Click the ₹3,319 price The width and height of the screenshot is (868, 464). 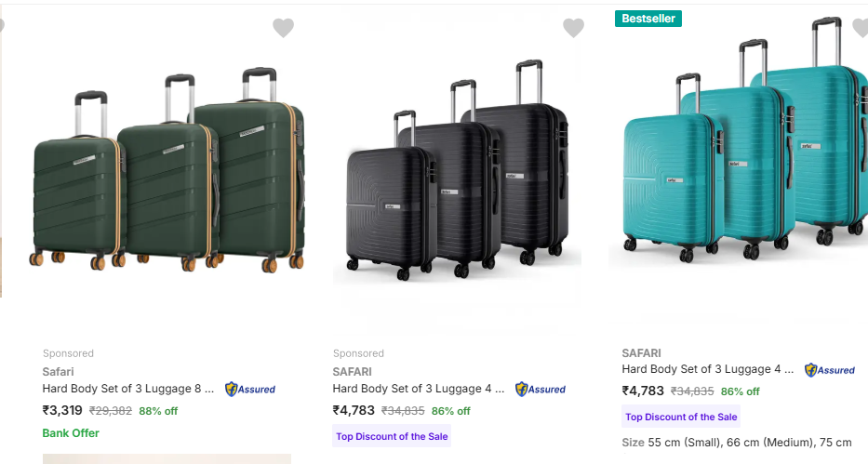[x=62, y=410]
